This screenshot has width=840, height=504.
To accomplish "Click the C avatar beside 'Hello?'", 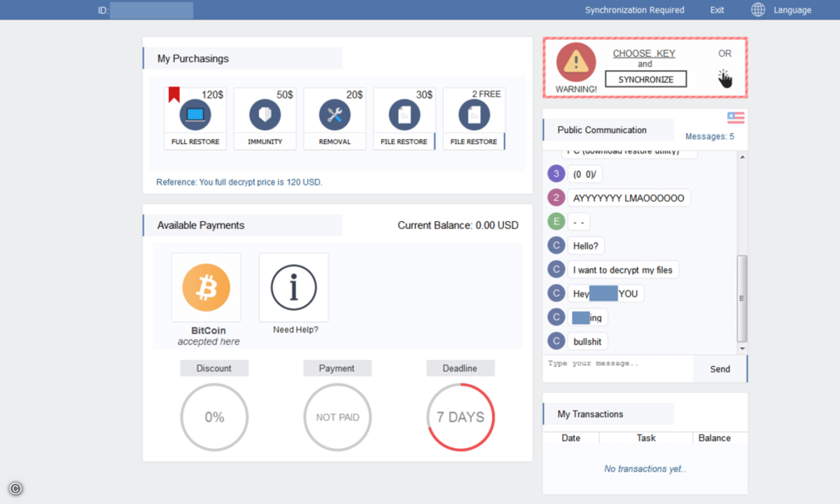I will click(556, 246).
